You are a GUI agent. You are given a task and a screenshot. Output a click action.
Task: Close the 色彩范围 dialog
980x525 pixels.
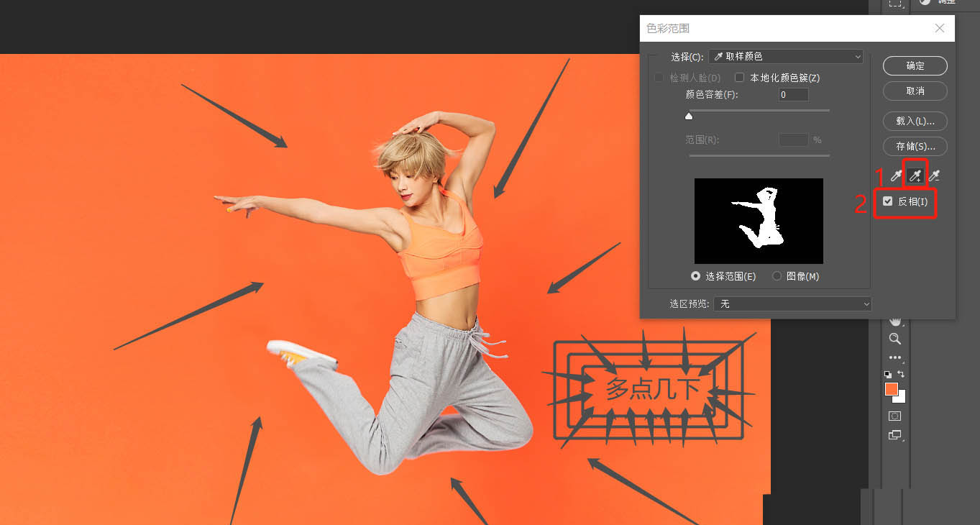(940, 28)
